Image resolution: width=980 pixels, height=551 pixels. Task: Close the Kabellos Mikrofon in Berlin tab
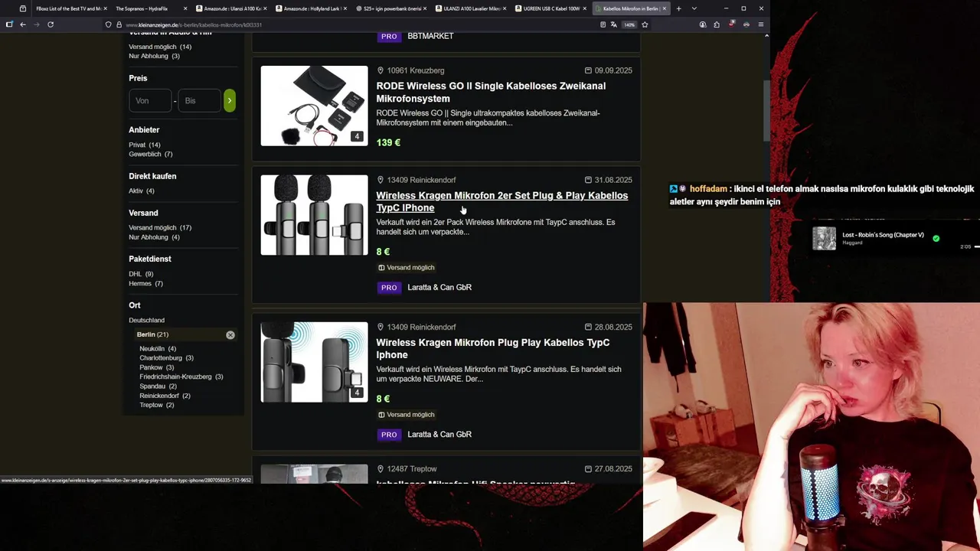click(x=664, y=8)
